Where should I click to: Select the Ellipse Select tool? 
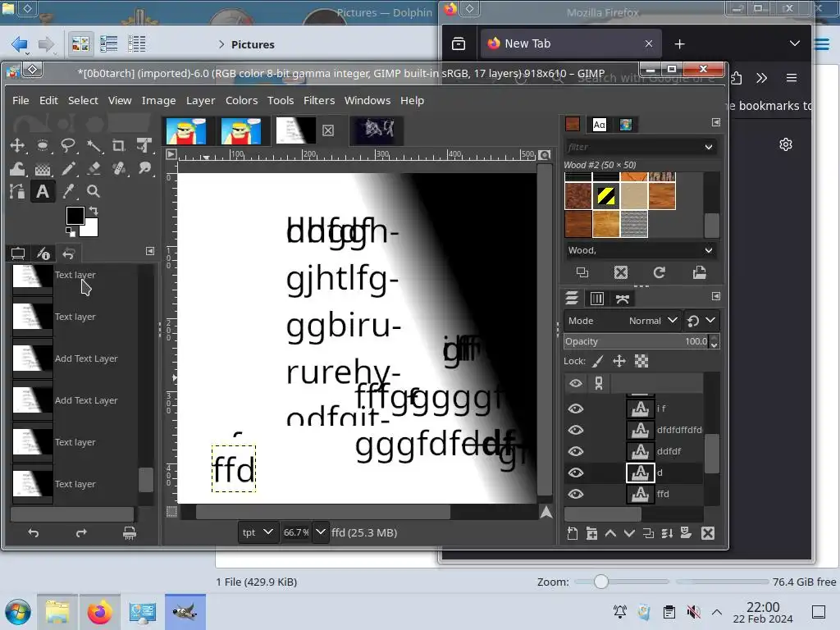click(x=43, y=145)
